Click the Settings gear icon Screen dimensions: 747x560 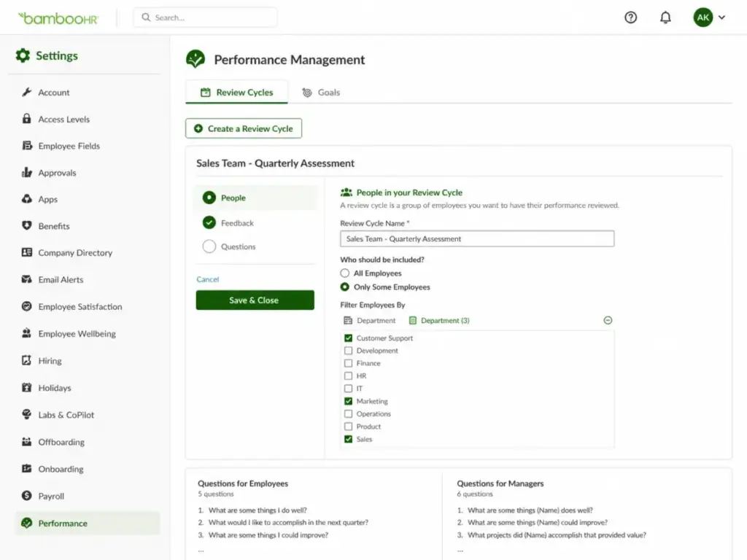tap(23, 55)
